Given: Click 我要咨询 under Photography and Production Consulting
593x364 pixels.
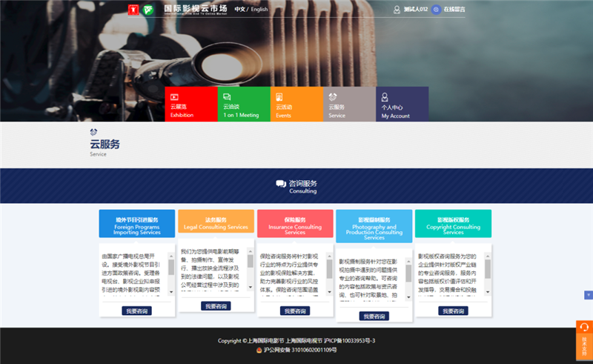Looking at the screenshot, I should point(374,316).
